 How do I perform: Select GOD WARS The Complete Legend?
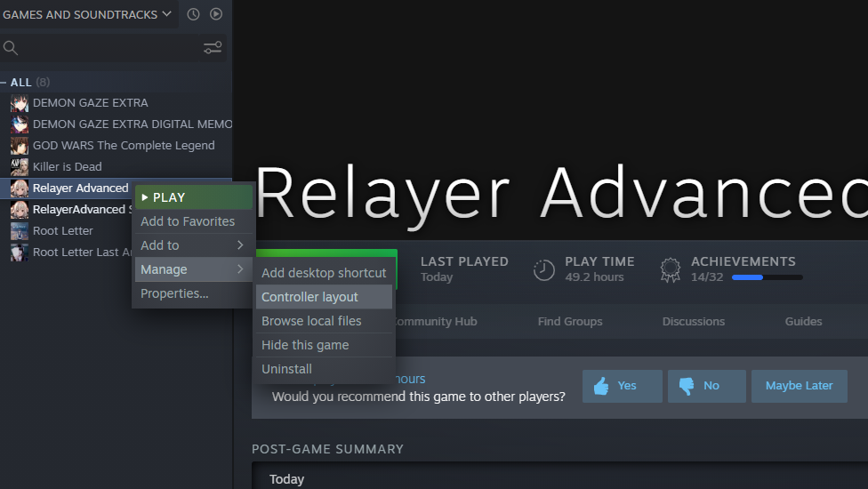124,146
